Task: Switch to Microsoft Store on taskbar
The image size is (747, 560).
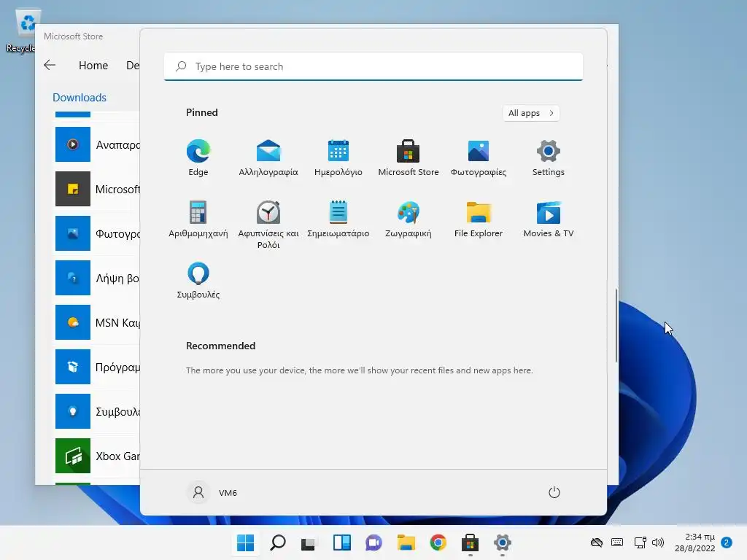Action: [x=471, y=542]
